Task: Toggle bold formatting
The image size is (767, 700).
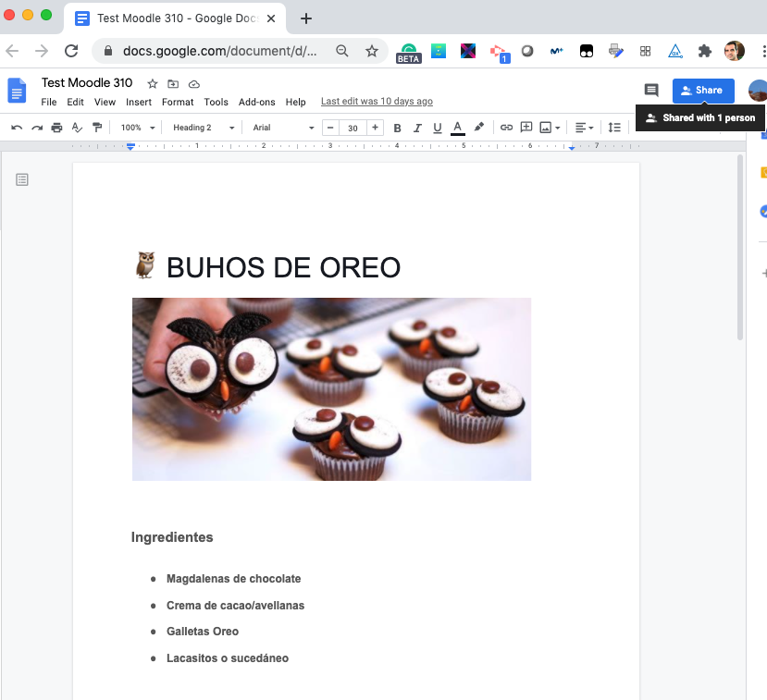Action: click(x=397, y=129)
